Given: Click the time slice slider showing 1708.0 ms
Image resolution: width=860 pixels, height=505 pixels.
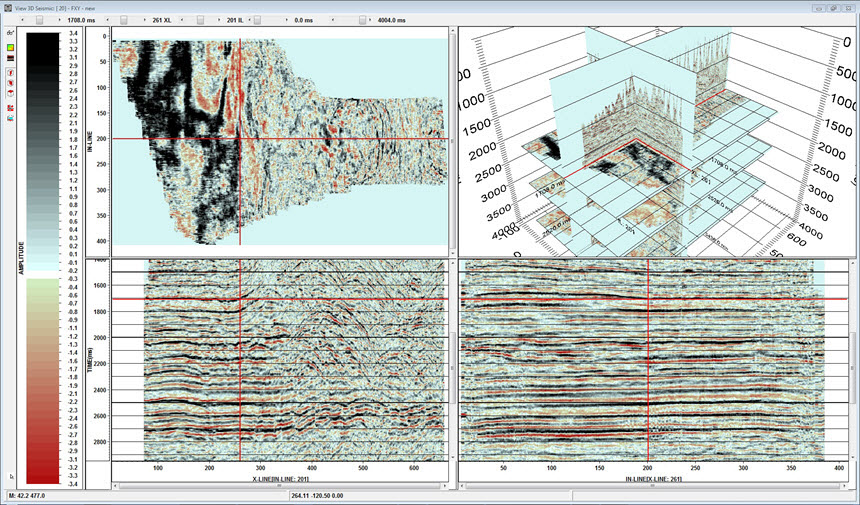Looking at the screenshot, I should (40, 19).
